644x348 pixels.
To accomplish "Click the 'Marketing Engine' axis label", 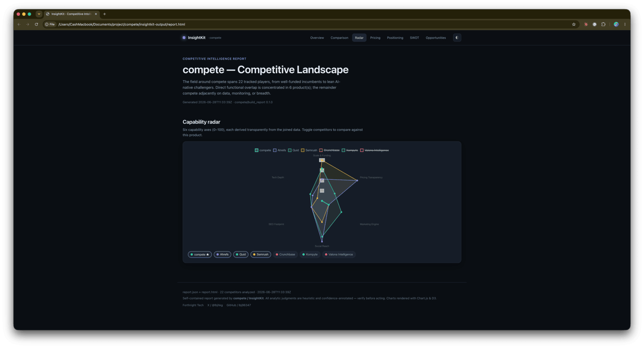I will 369,224.
